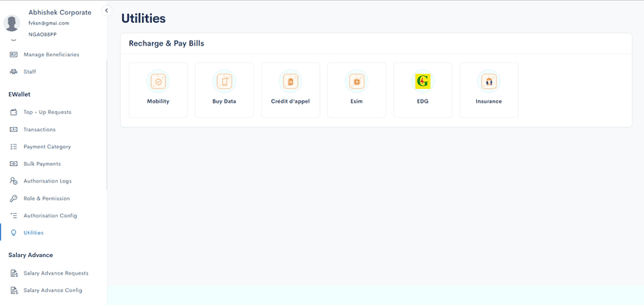Click the EDG logo icon

pos(422,81)
